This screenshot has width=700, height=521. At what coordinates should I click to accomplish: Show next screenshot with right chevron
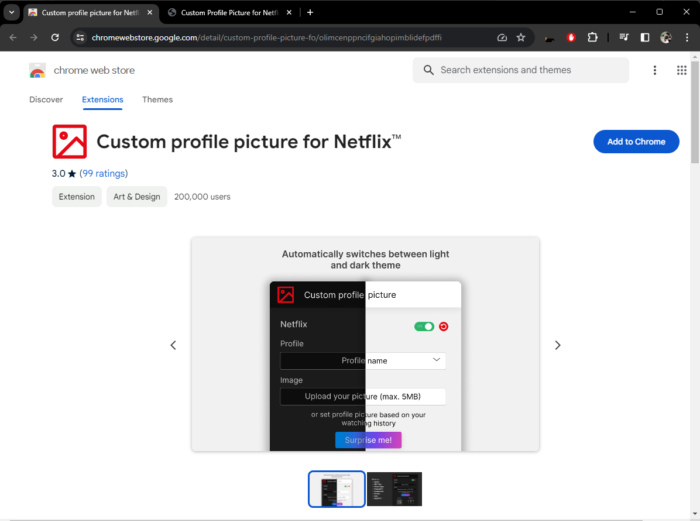pos(557,345)
